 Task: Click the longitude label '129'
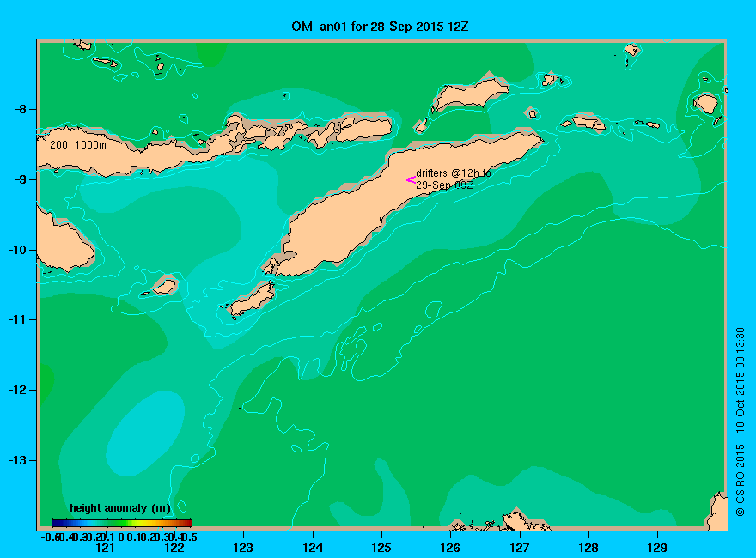coord(657,548)
